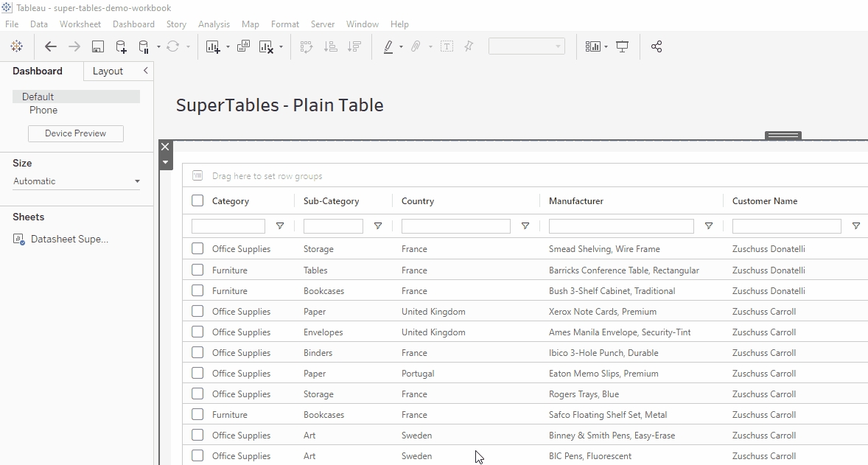Check the row with Smead Shelving, Wire Frame
868x465 pixels.
197,249
